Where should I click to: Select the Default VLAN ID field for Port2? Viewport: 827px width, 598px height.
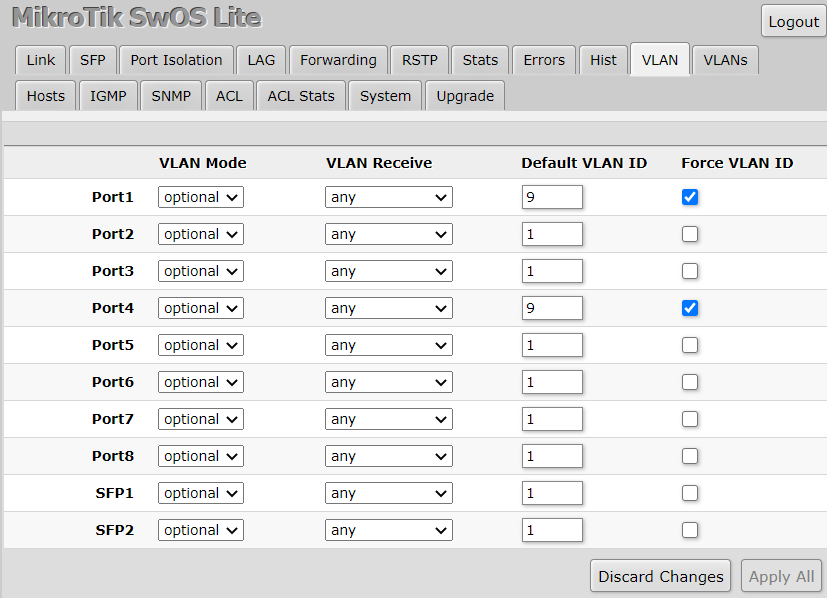click(x=552, y=234)
